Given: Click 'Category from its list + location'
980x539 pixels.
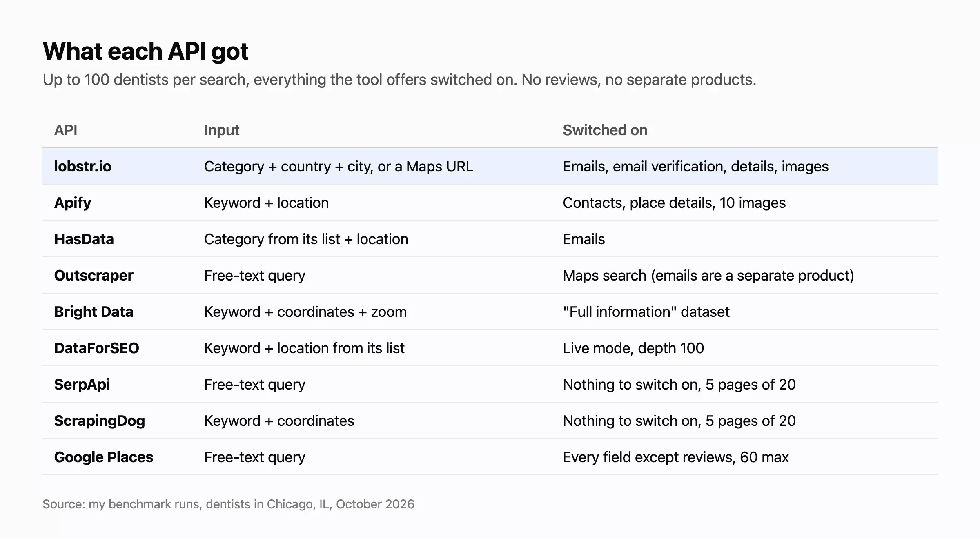Looking at the screenshot, I should pos(306,239).
